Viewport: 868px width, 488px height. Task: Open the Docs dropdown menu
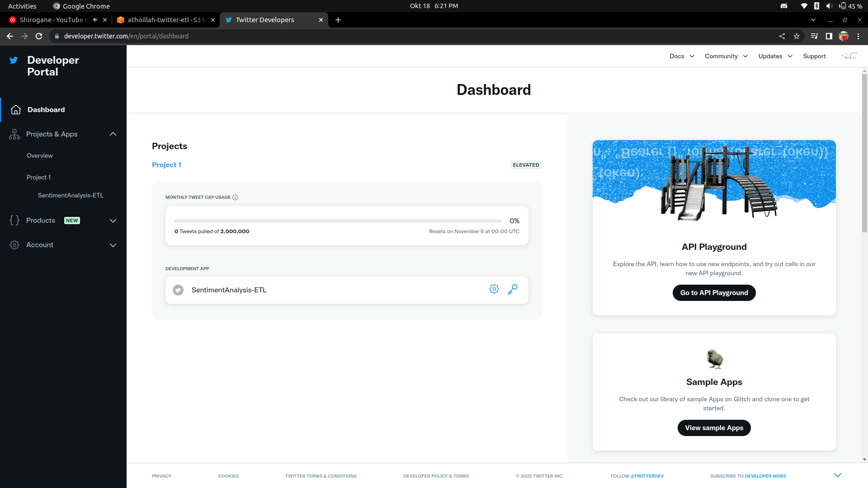coord(682,56)
